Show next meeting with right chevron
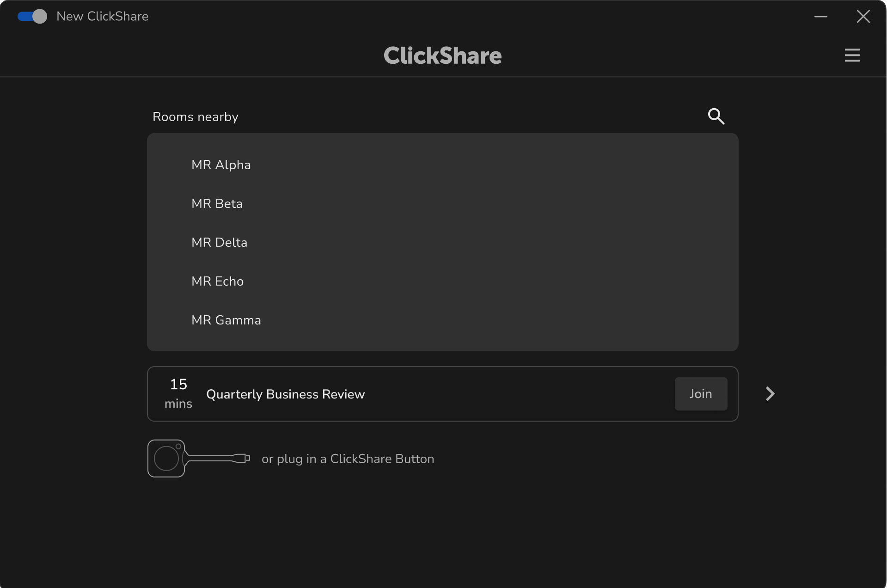This screenshot has width=887, height=588. pyautogui.click(x=770, y=394)
